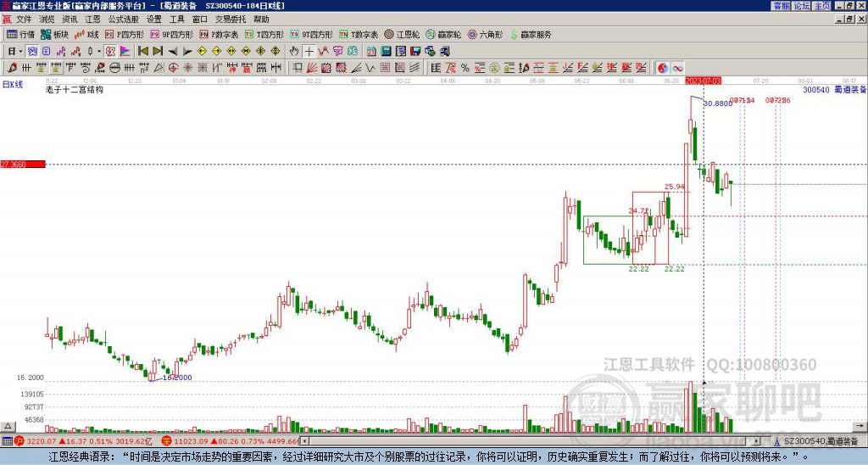Open the T数字表 tool
Screen dimensions: 868x465
[x=359, y=34]
